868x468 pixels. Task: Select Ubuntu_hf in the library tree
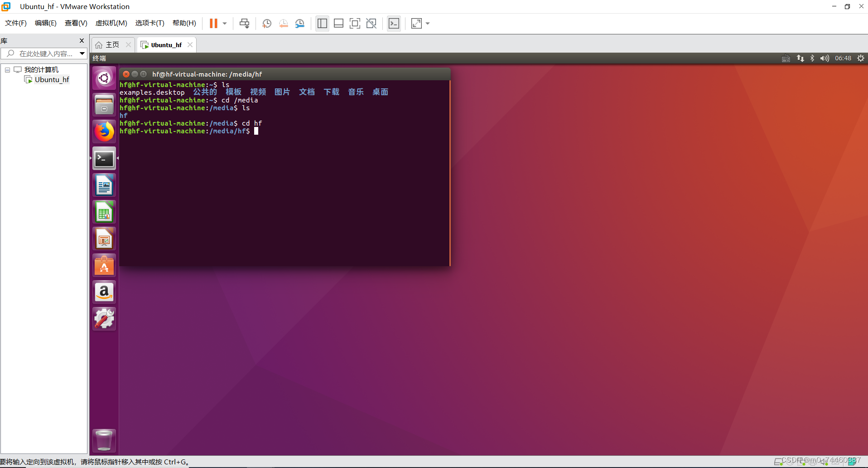pyautogui.click(x=52, y=80)
